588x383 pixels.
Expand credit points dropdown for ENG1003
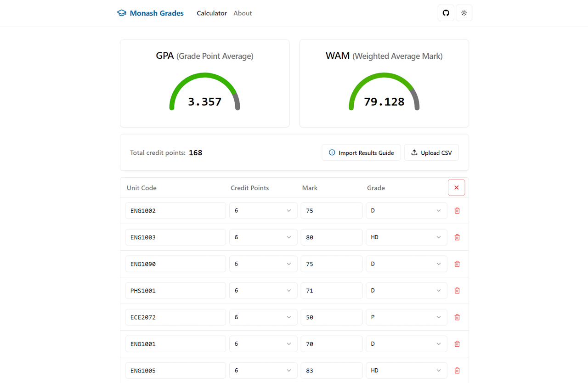coord(263,237)
